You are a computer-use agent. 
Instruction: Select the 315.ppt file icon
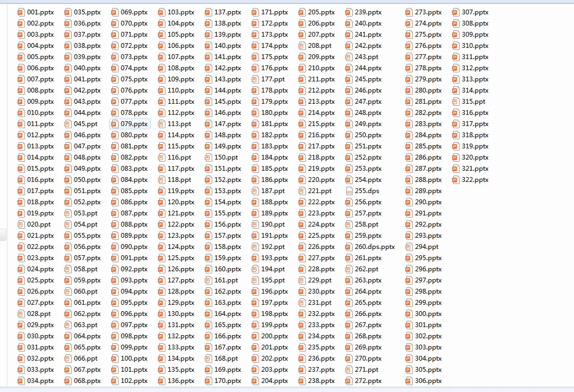point(456,102)
